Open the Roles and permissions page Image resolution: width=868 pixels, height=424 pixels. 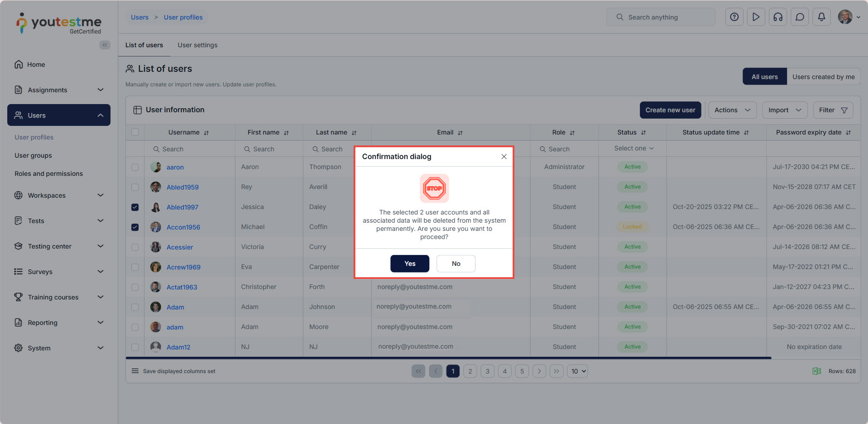[48, 174]
